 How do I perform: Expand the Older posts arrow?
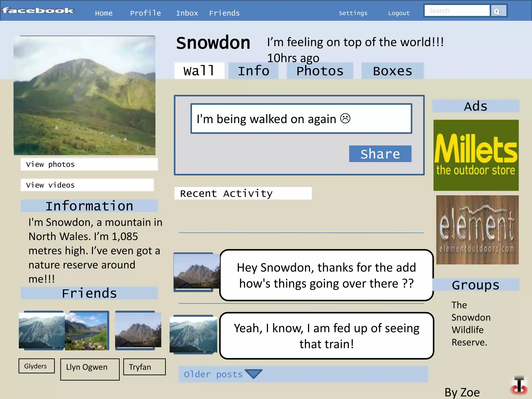pos(253,374)
